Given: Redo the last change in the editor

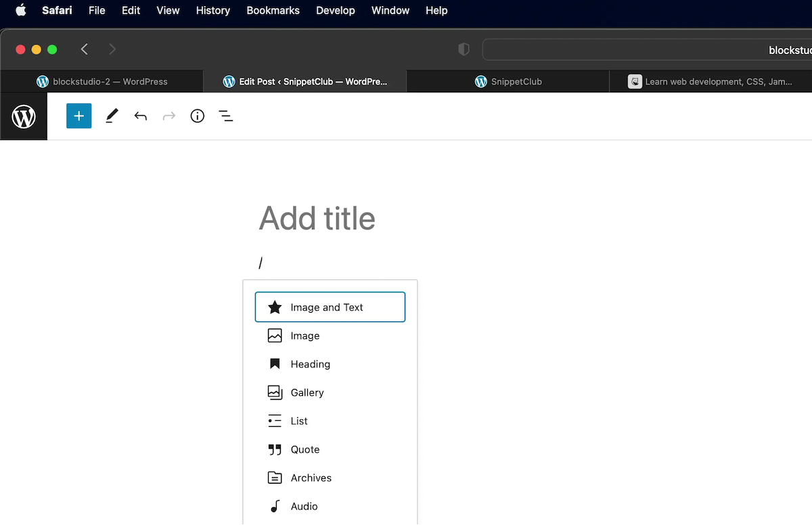Looking at the screenshot, I should click(168, 116).
